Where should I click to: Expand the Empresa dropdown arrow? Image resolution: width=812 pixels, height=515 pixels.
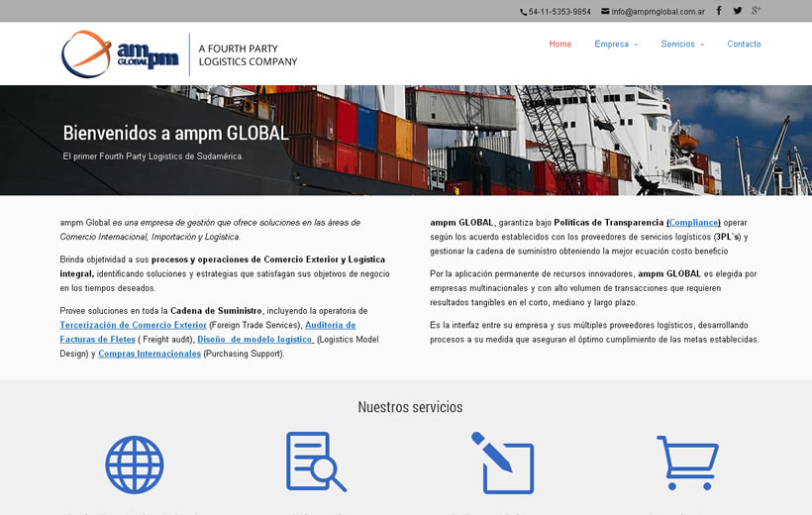[x=636, y=45]
